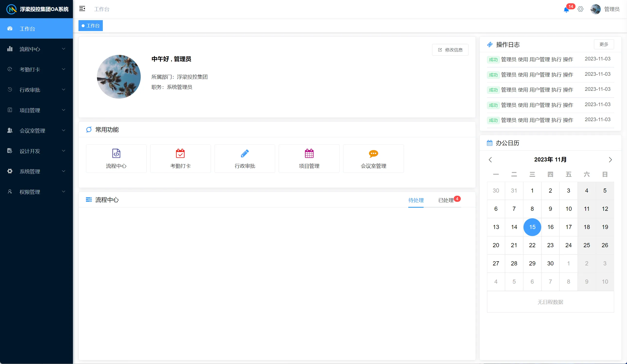Open the 会议室管理 orange chat shortcut icon
The image size is (627, 364).
click(374, 154)
